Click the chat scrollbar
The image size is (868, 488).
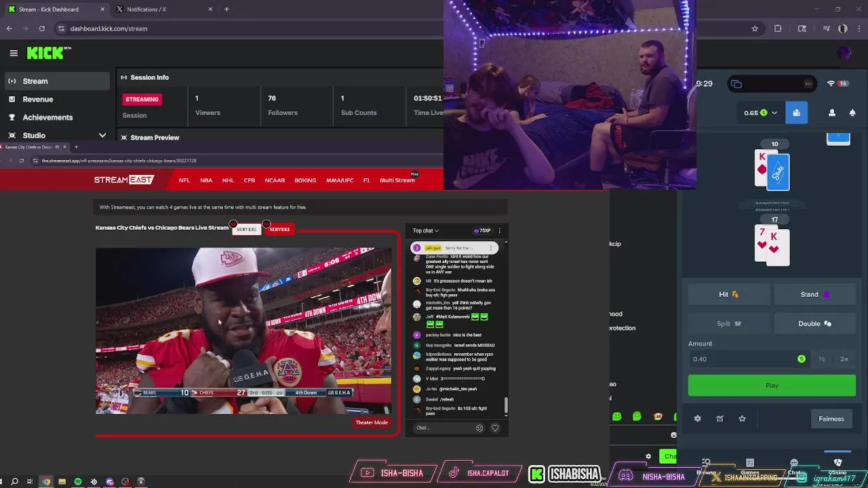pos(505,405)
